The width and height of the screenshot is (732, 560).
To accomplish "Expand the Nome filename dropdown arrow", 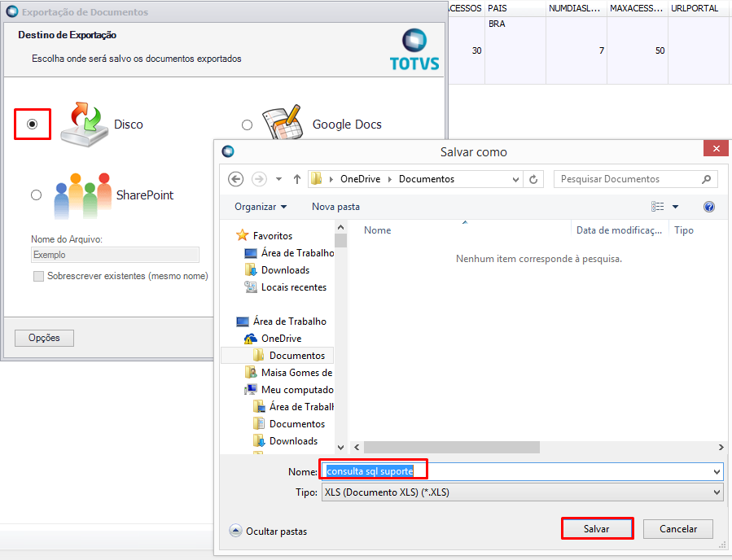I will pos(717,471).
